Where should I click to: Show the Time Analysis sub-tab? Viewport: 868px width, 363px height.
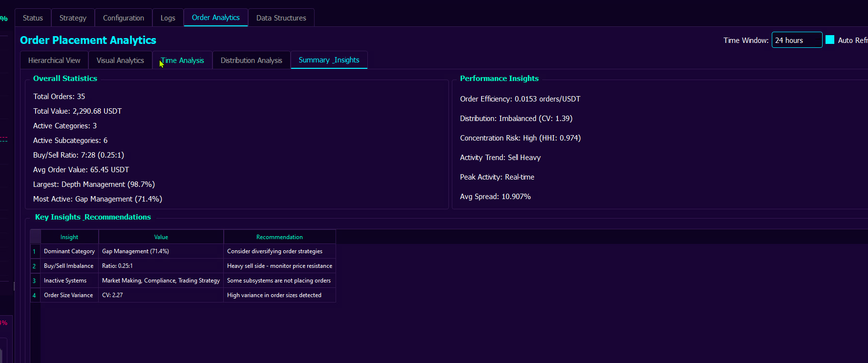tap(182, 60)
